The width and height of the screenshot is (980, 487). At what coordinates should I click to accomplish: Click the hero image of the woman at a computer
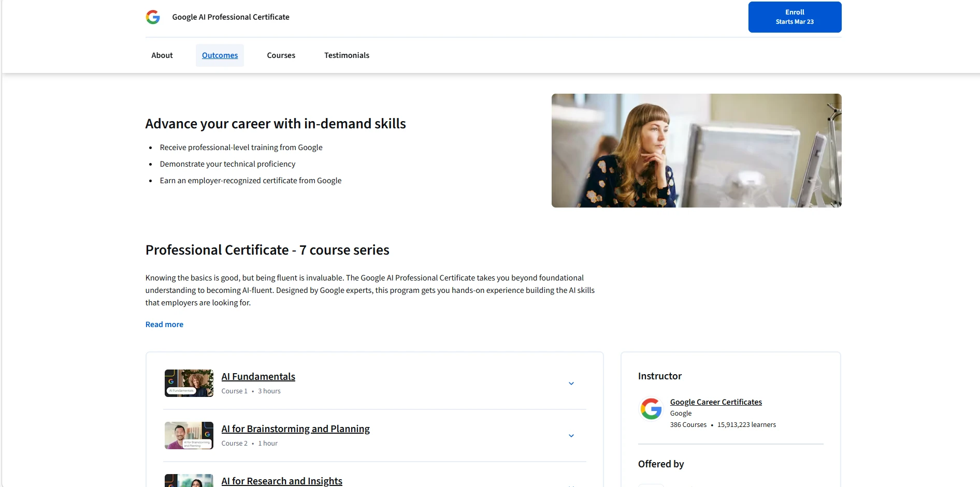696,150
